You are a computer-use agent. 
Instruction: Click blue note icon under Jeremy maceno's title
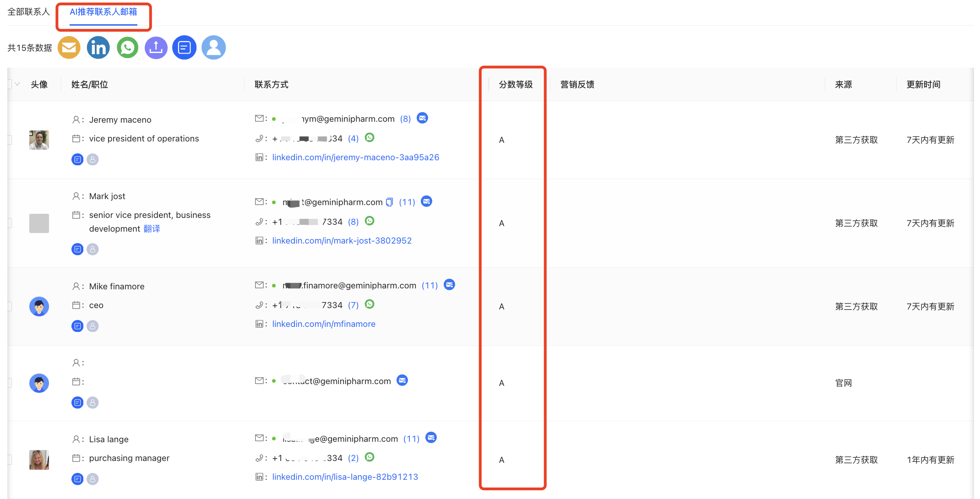(x=77, y=159)
